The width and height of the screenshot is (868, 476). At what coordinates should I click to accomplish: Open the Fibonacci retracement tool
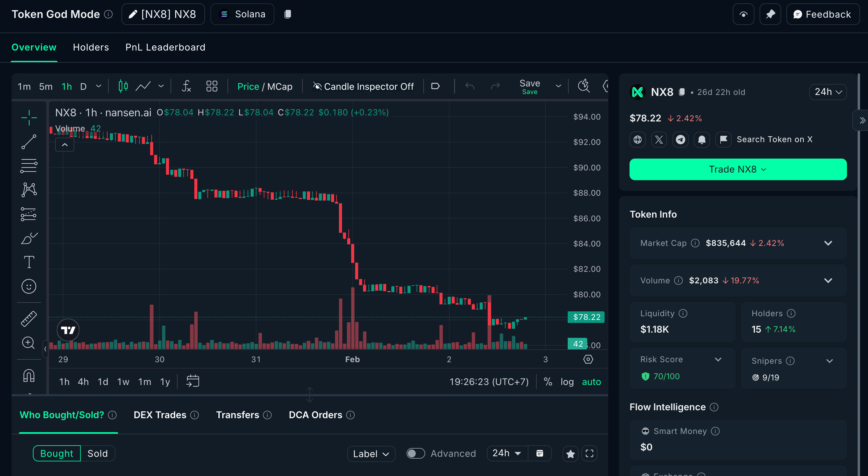[29, 166]
